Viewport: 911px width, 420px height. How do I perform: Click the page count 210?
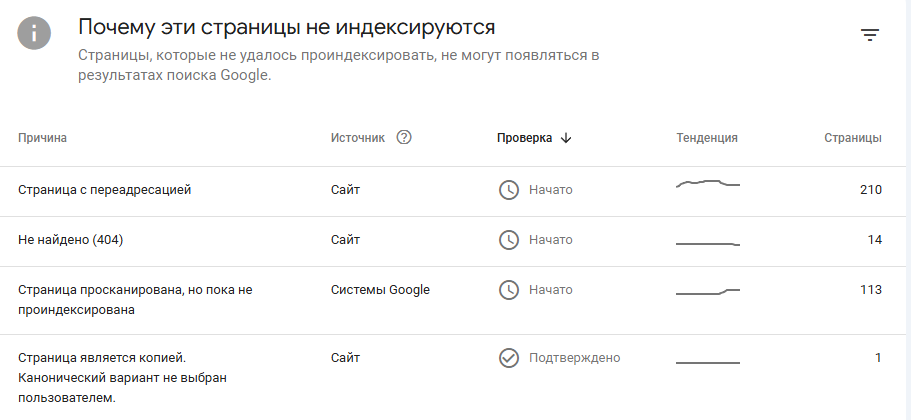coord(871,190)
